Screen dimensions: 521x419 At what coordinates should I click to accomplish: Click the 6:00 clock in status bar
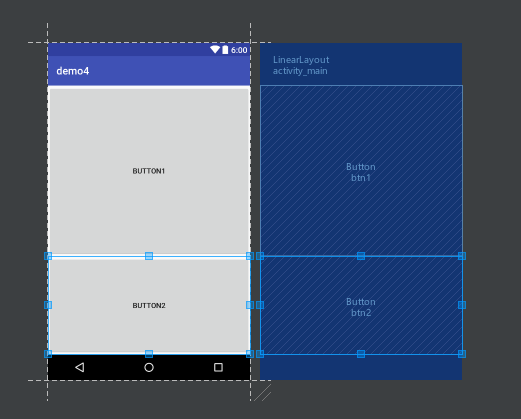(x=239, y=50)
